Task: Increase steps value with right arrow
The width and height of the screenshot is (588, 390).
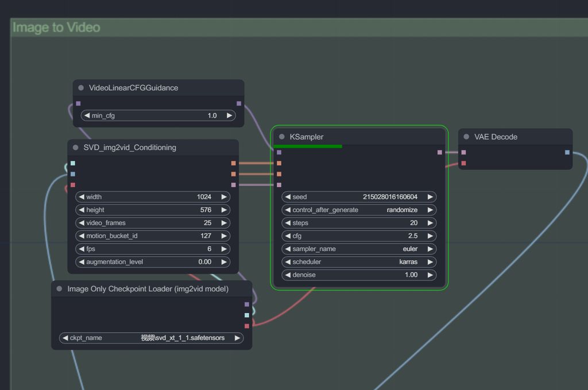Action: pyautogui.click(x=430, y=223)
